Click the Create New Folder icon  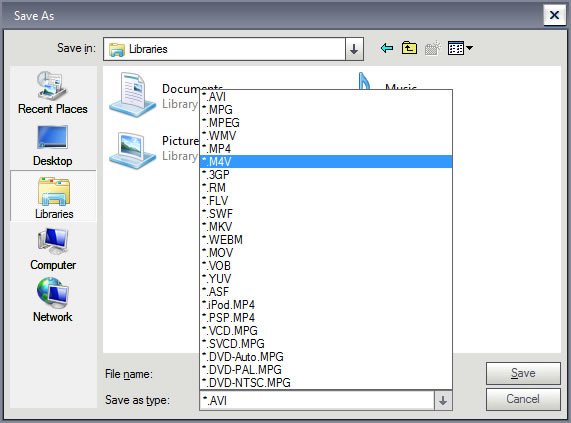[x=432, y=48]
